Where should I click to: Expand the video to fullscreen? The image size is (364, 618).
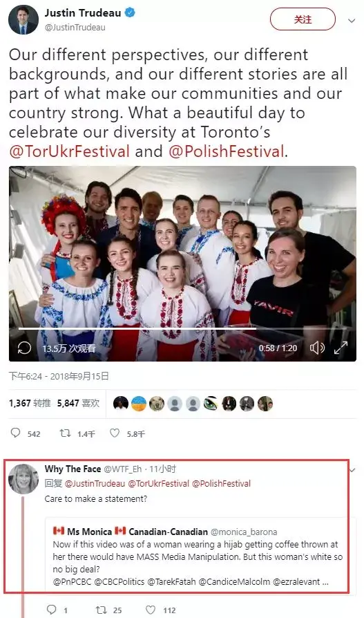(341, 348)
